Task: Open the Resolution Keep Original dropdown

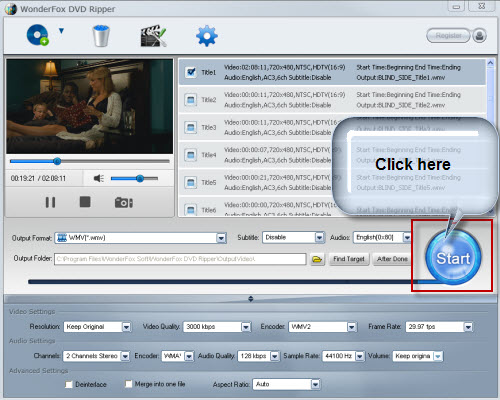Action: click(126, 327)
